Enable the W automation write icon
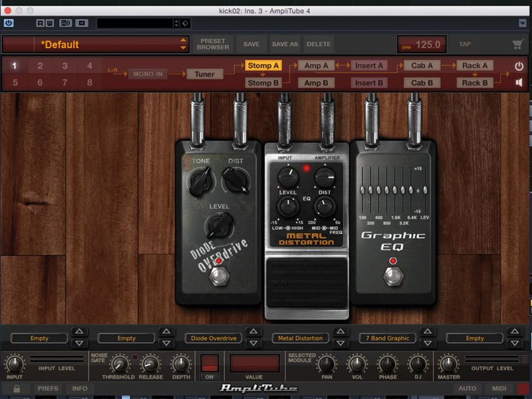 (x=50, y=23)
